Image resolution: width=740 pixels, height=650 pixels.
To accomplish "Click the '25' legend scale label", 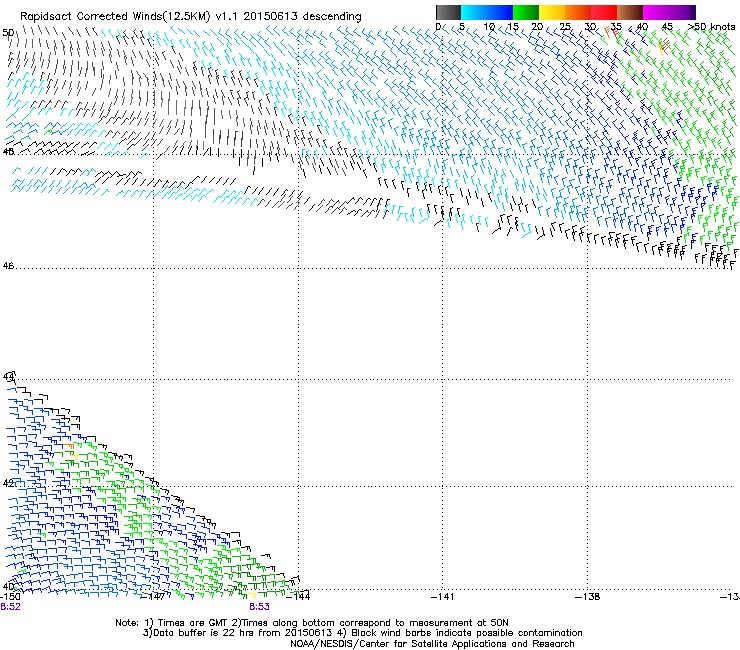I will tap(565, 26).
